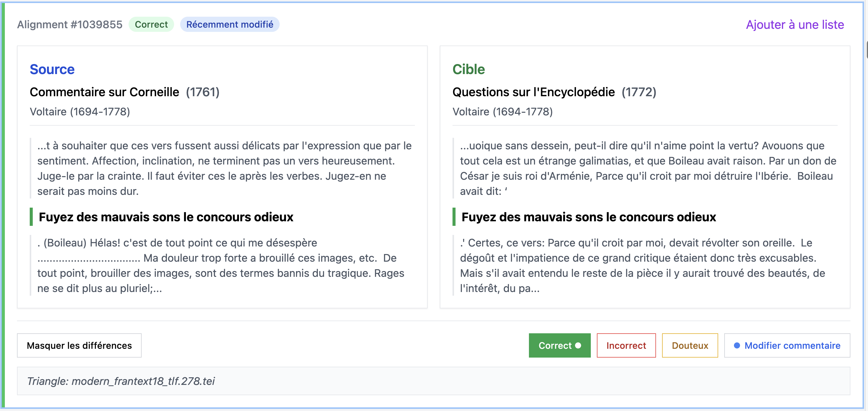Screen dimensions: 868x411
Task: Click the Correct status badge
Action: coord(151,24)
